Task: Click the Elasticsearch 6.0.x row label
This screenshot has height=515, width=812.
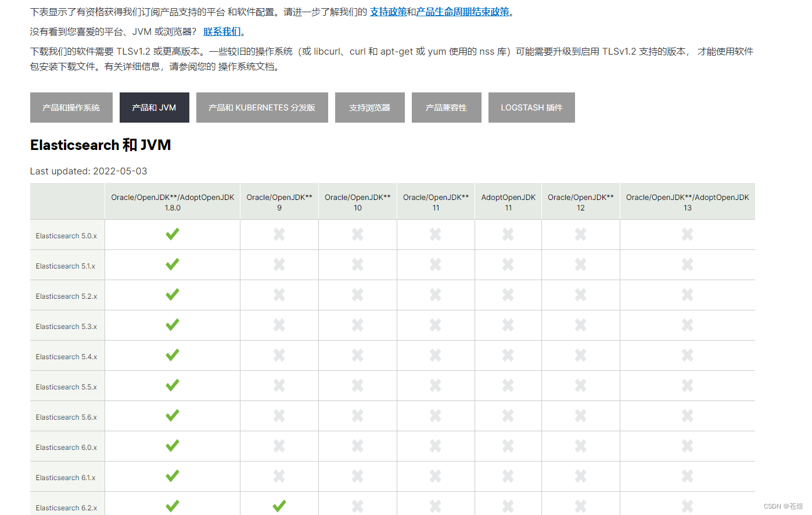Action: pos(66,448)
